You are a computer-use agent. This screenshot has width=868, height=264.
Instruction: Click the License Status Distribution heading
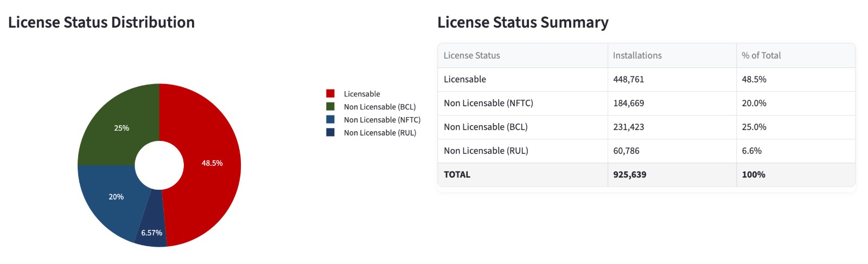point(101,22)
